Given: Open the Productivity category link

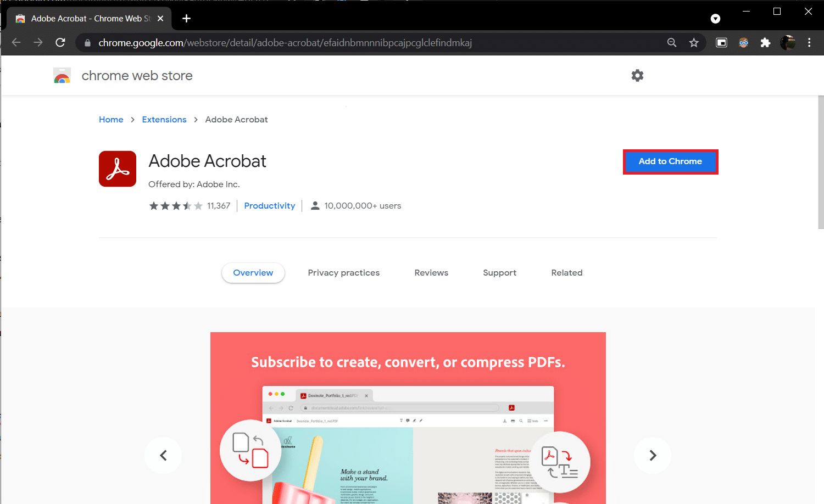Looking at the screenshot, I should coord(270,206).
